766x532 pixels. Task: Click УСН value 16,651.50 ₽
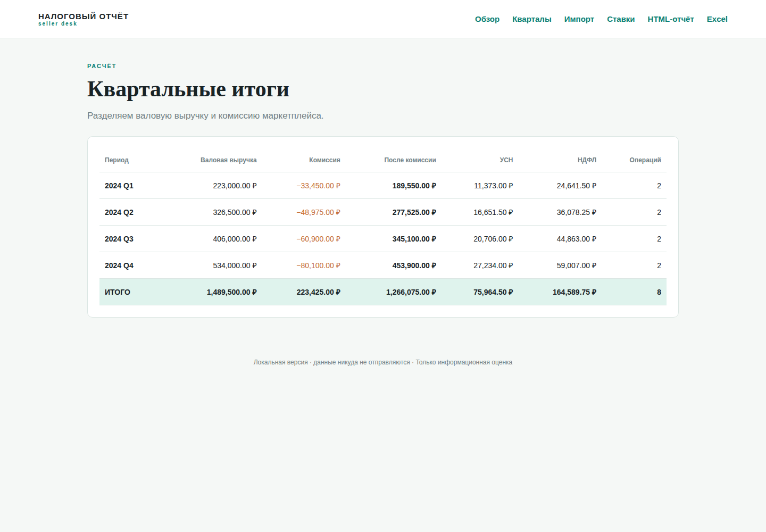tap(493, 212)
